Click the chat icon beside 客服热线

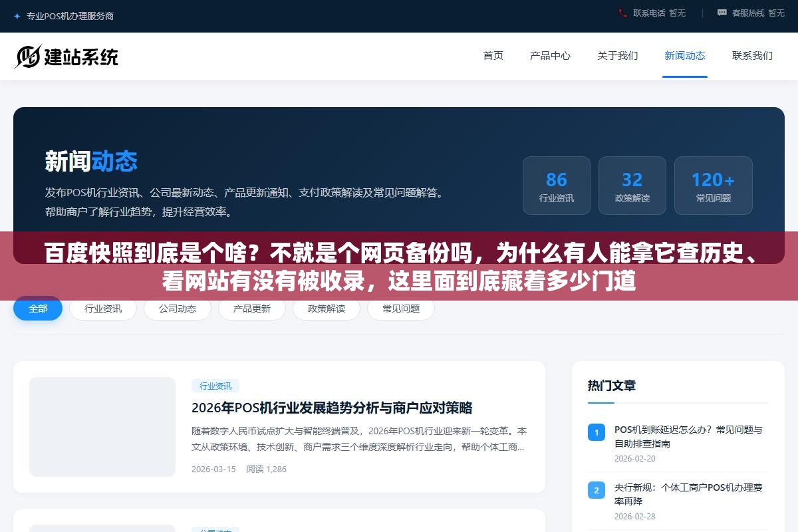pos(722,13)
